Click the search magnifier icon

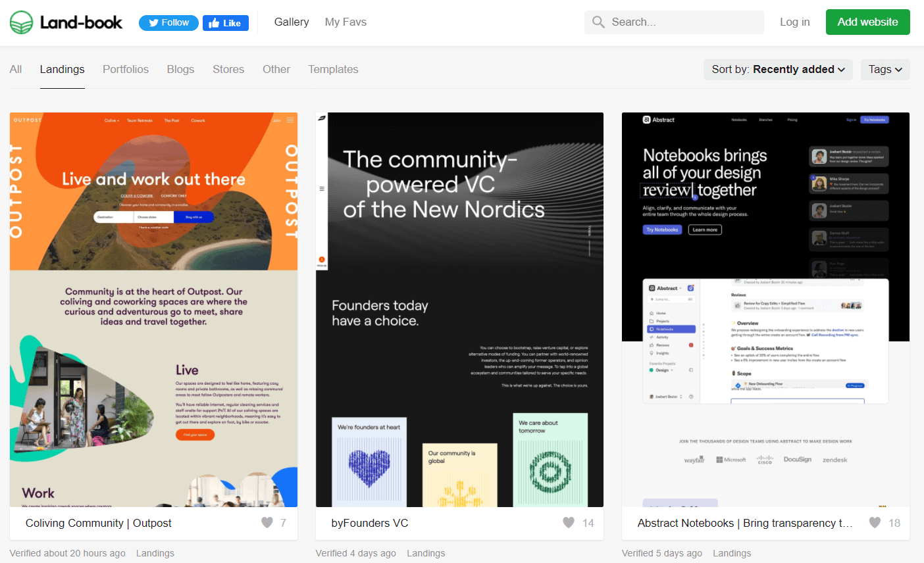[x=598, y=22]
